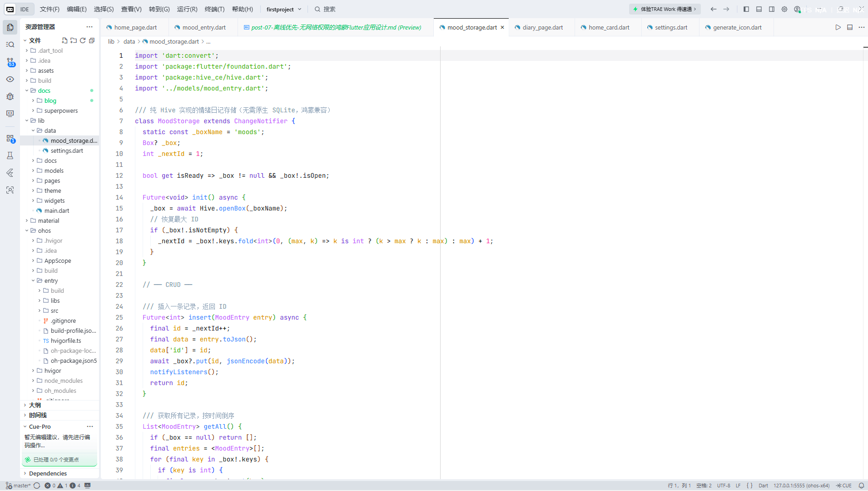Go forward with the right arrow

pyautogui.click(x=726, y=9)
